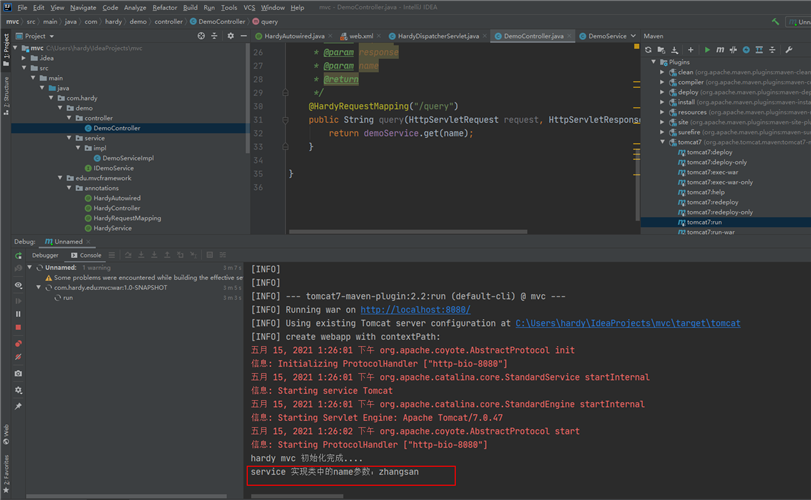Toggle Skip Tests mode in Maven

(x=746, y=50)
